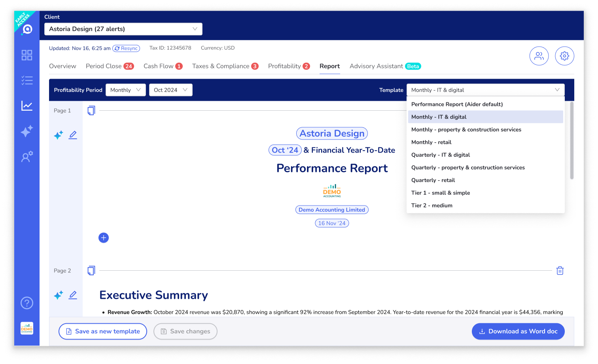Open the settings gear icon
Screen dimensions: 598x364
coord(564,56)
